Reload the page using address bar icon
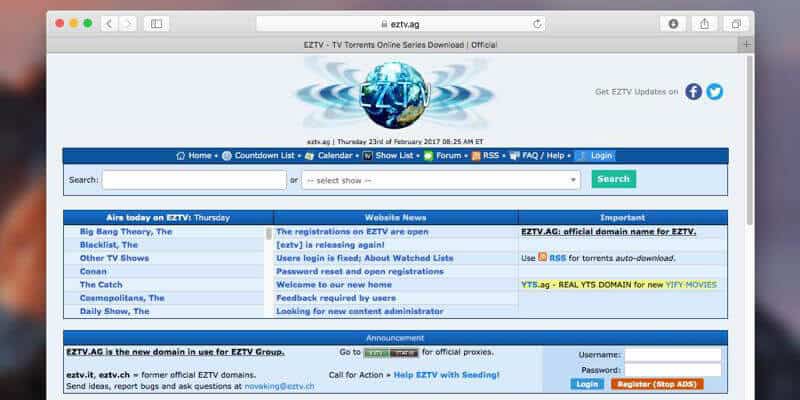800x400 pixels. [x=537, y=24]
